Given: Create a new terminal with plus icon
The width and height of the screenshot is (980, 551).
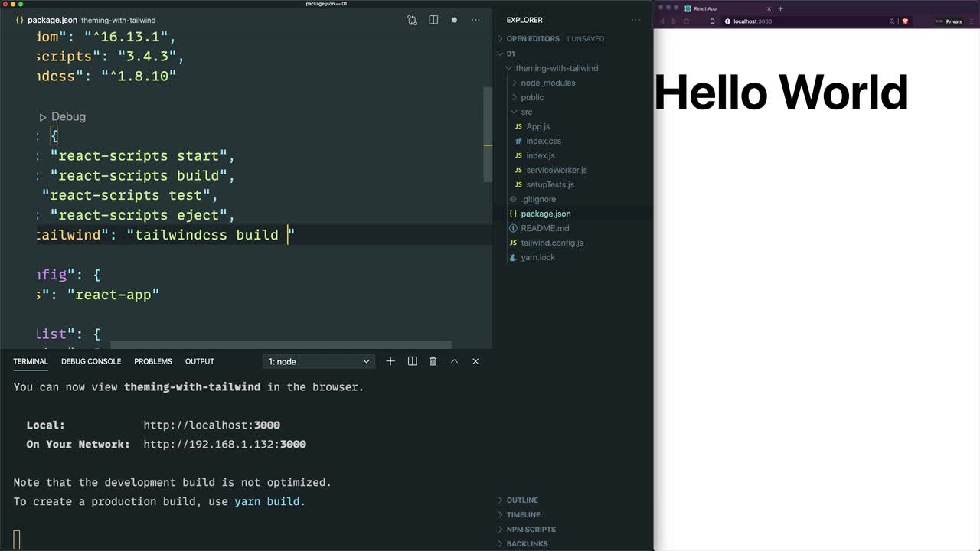Looking at the screenshot, I should [390, 361].
